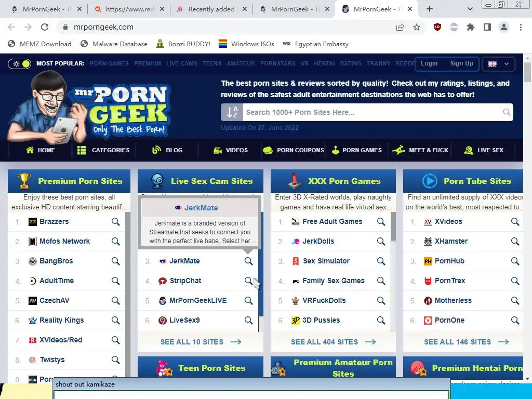Click the address bar URL

coord(103,27)
